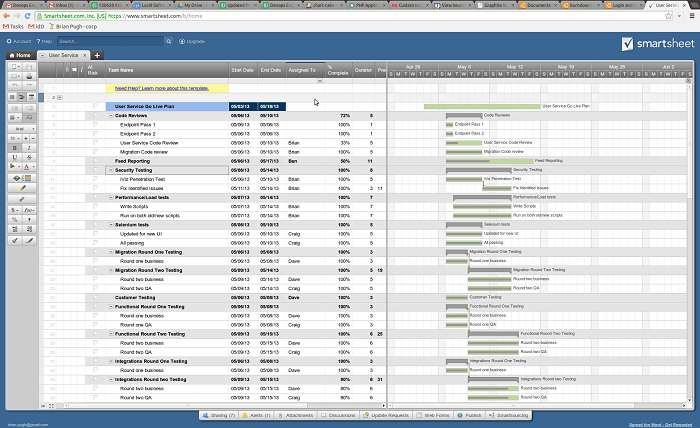Toggle Strikethrough formatting

click(29, 157)
